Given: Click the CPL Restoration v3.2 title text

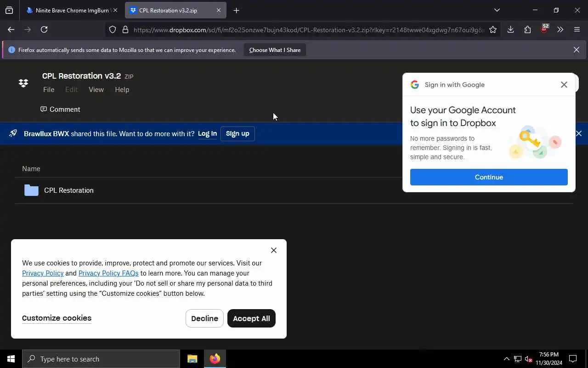Looking at the screenshot, I should (81, 76).
